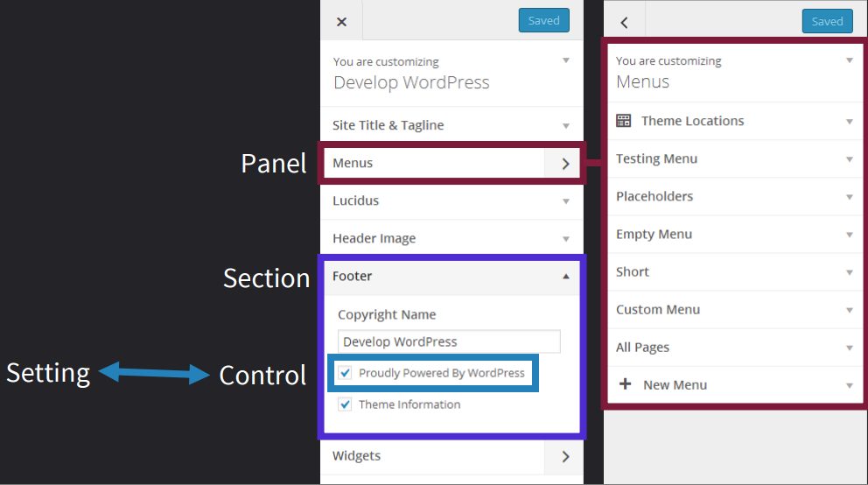Click the plus icon beside New Menu
Screen dimensions: 868x485
pyautogui.click(x=625, y=384)
